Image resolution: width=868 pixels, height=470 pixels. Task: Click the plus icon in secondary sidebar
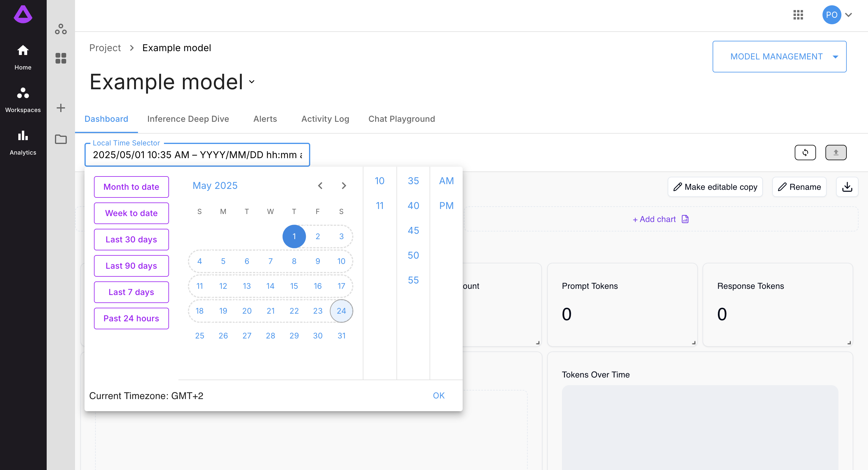pyautogui.click(x=61, y=108)
